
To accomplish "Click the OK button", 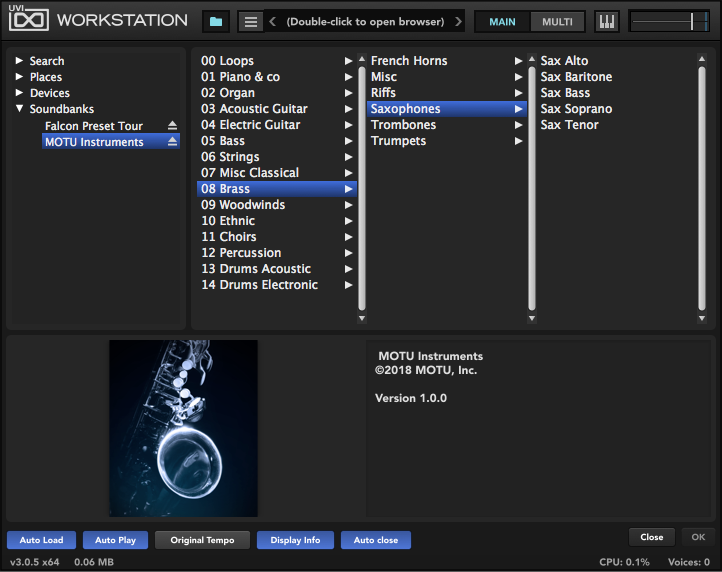I will (x=698, y=537).
